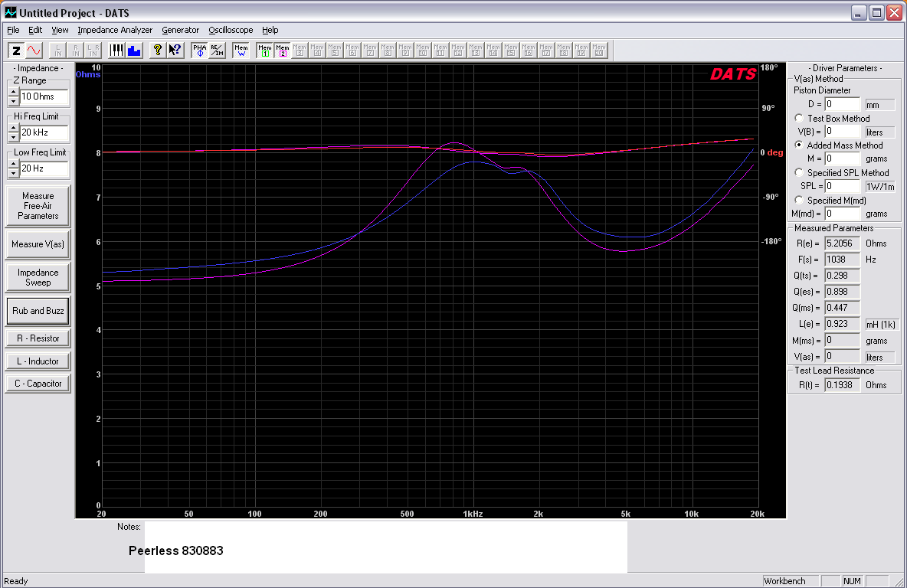Open the Impedance Analyzer menu
The image size is (907, 588).
[x=115, y=30]
